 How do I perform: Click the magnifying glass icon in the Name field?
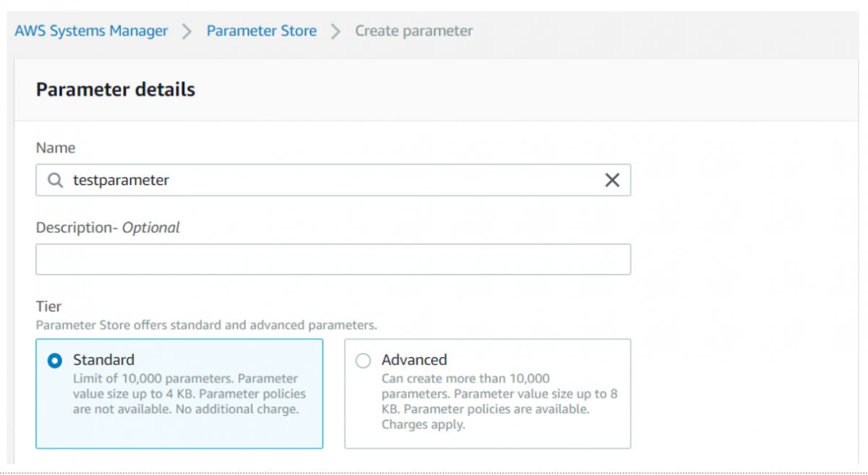(x=54, y=179)
